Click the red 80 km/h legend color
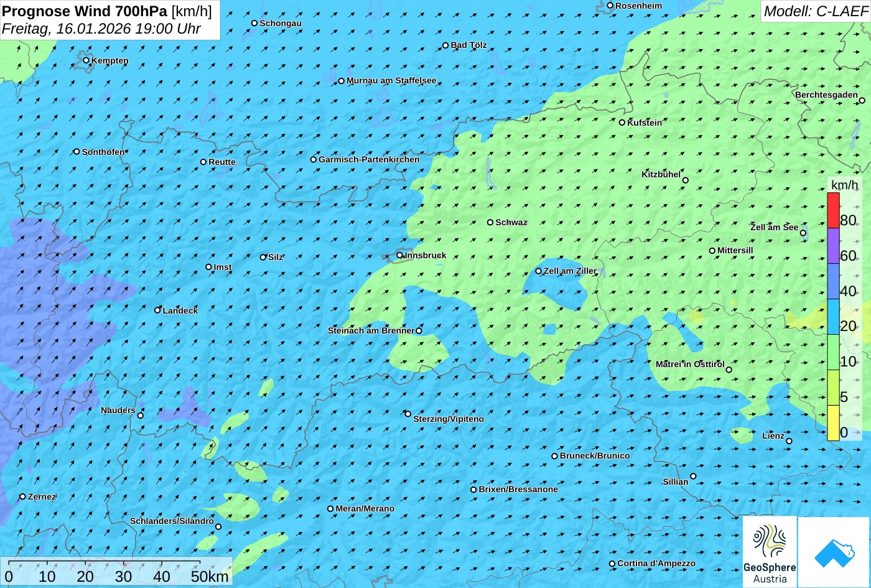The height and width of the screenshot is (588, 871). (x=833, y=210)
